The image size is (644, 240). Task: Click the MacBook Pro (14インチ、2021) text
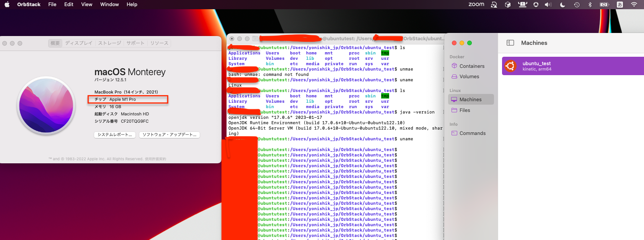pos(126,92)
